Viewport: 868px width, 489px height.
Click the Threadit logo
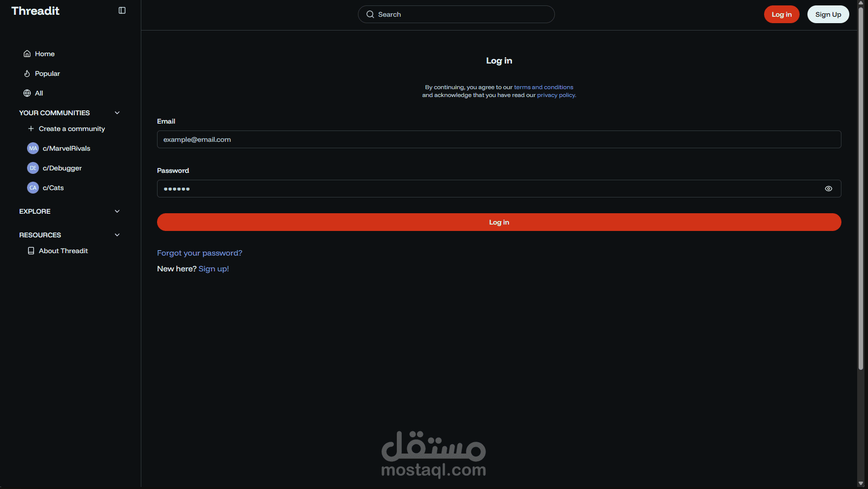pos(35,11)
